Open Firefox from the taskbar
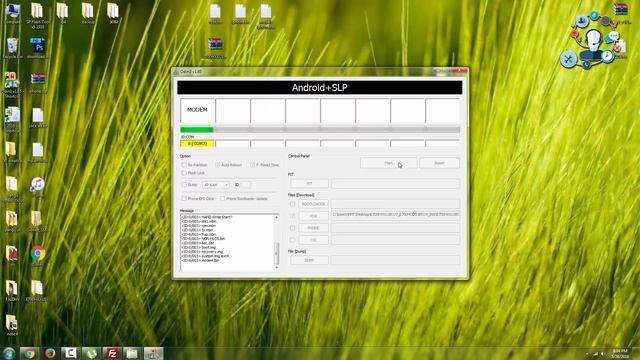 tap(50, 353)
